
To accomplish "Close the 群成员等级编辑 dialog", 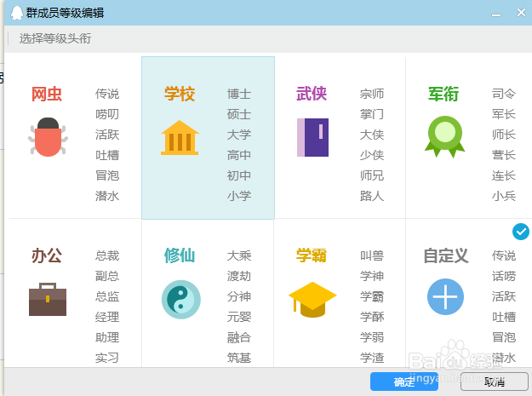I will 521,13.
